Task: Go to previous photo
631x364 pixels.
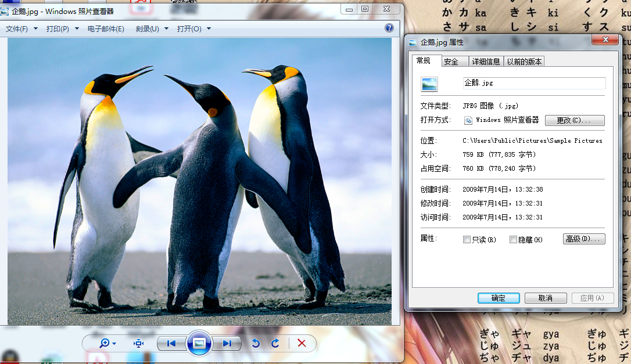Action: click(171, 344)
